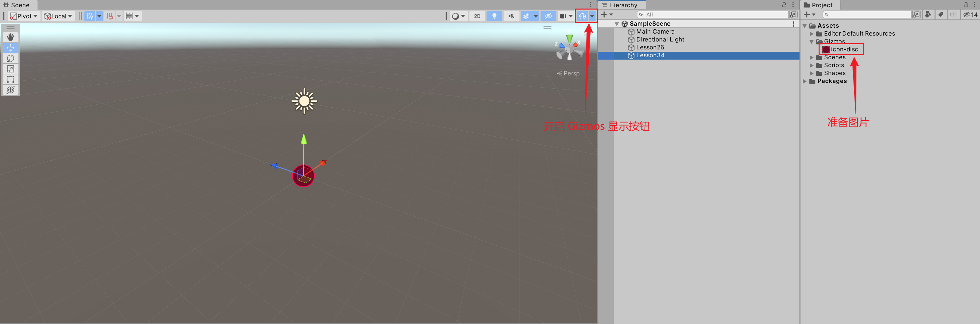Click Hierarchy create plus button
Image resolution: width=980 pixels, height=324 pixels.
[x=607, y=14]
